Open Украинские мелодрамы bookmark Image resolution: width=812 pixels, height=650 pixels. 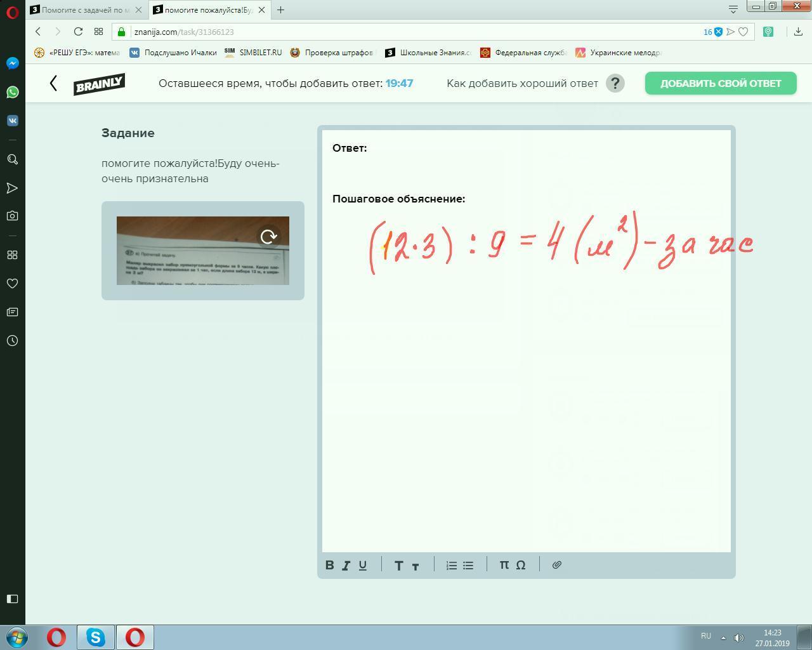[619, 53]
